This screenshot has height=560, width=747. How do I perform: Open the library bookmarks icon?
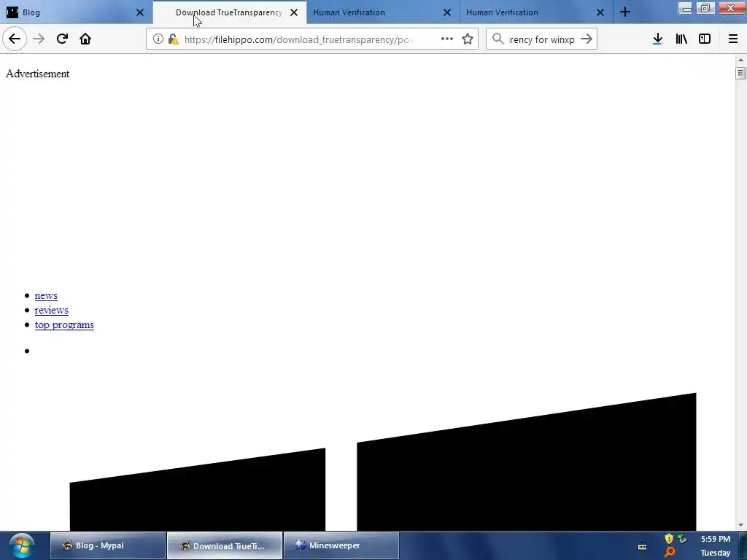(x=681, y=39)
